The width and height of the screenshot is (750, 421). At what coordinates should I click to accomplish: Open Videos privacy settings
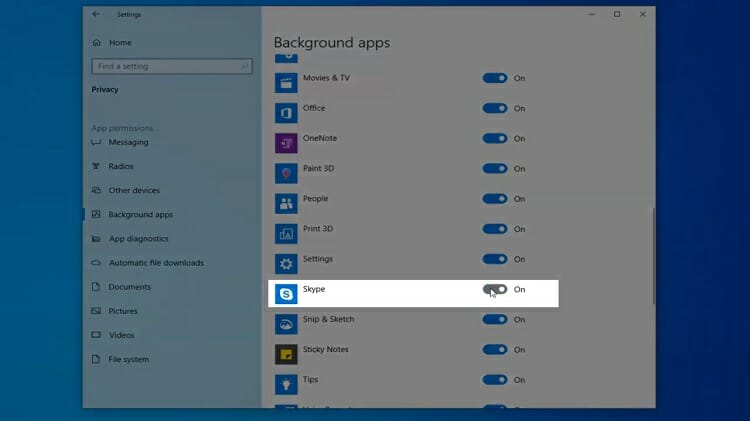(x=121, y=335)
